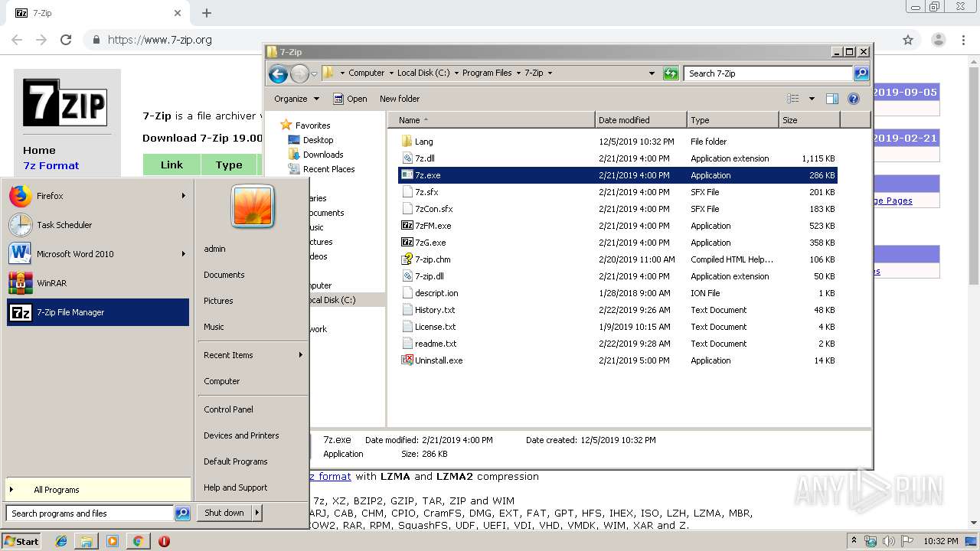The height and width of the screenshot is (551, 980).
Task: Expand the Recent Items submenu
Action: coord(301,355)
